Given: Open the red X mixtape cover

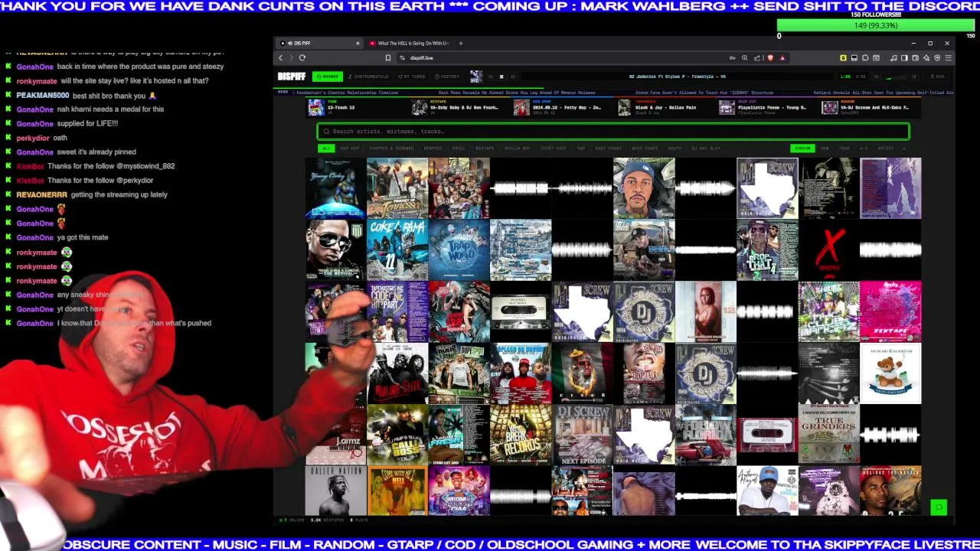Looking at the screenshot, I should 828,249.
